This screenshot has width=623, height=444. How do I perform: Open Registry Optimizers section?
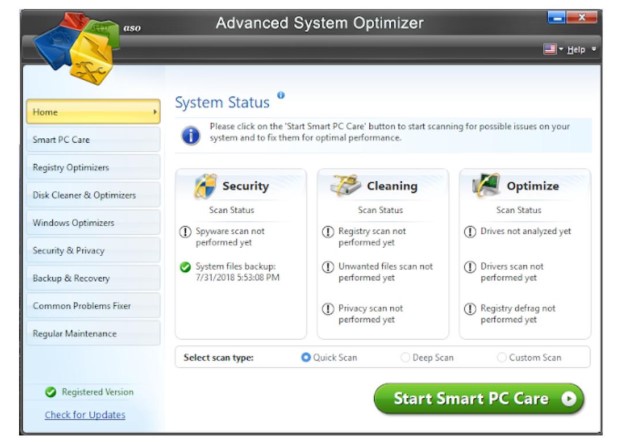(93, 168)
